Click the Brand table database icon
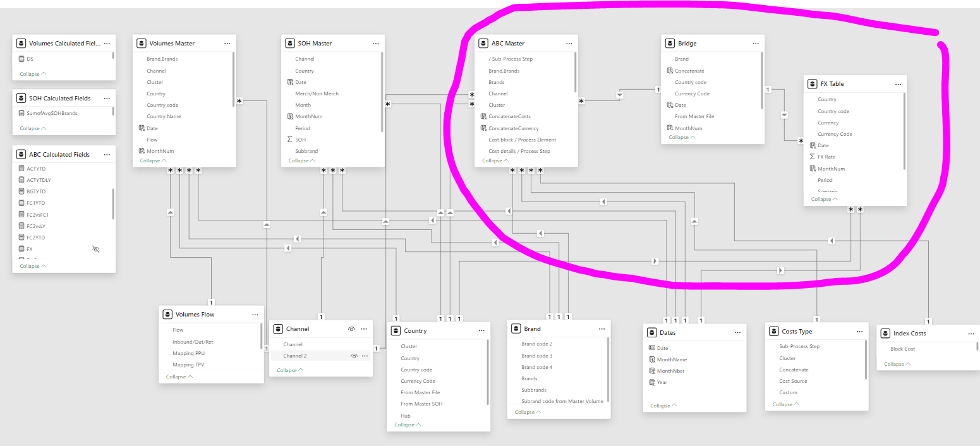This screenshot has width=980, height=446. pos(516,329)
